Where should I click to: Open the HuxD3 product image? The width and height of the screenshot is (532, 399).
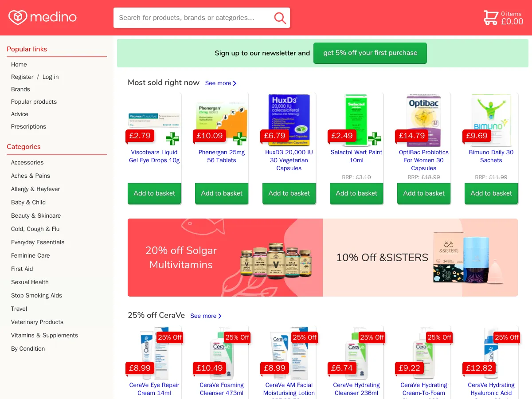coord(289,120)
